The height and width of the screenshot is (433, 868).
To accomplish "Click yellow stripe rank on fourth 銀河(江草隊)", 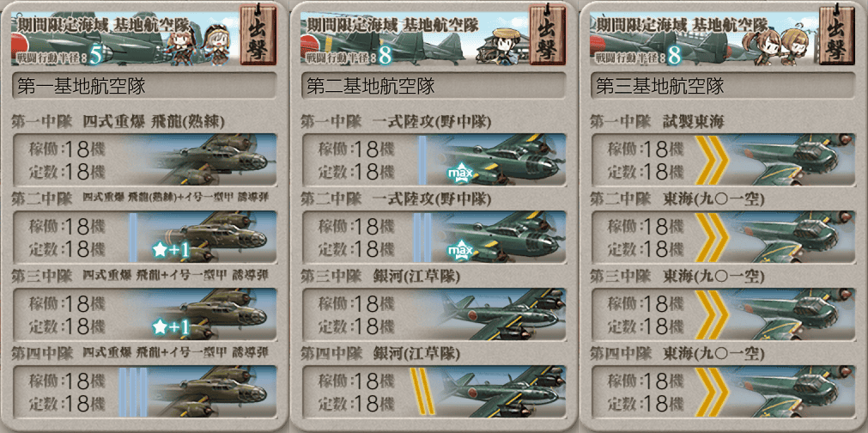I will click(x=422, y=391).
